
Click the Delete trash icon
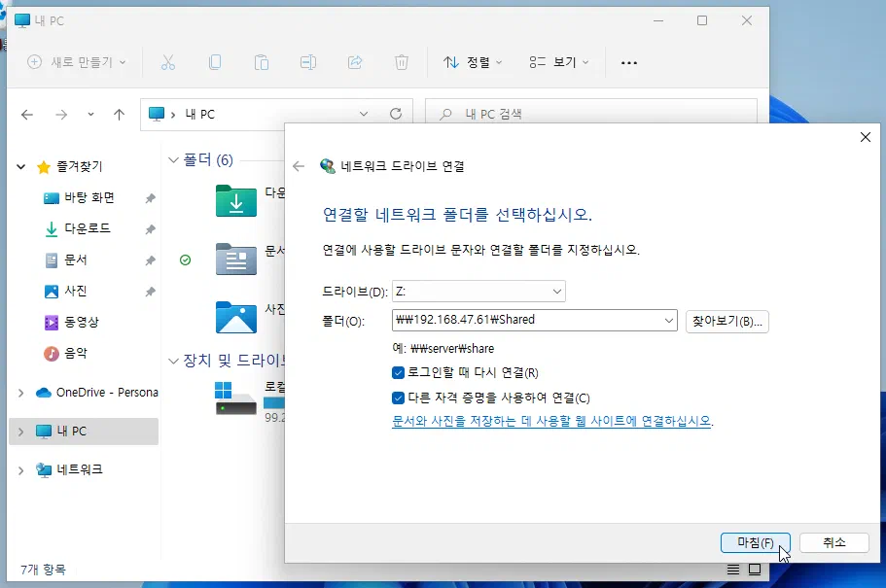click(401, 62)
